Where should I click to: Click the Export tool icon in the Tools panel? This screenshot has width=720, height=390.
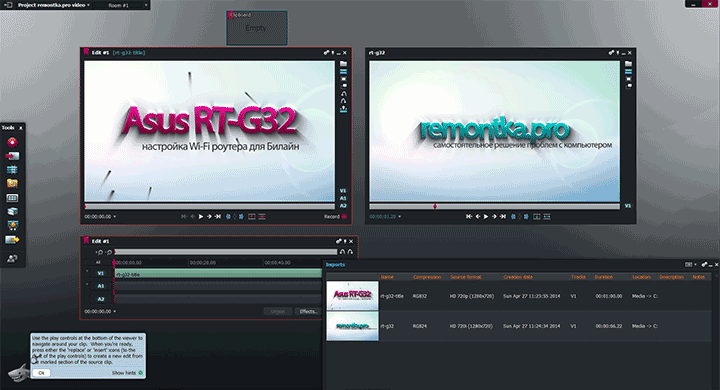tap(12, 240)
